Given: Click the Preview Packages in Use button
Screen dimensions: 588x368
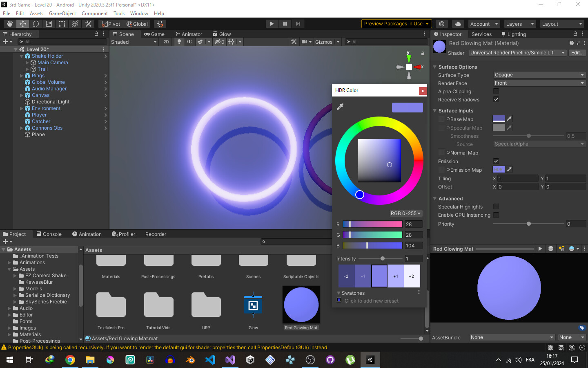Looking at the screenshot, I should click(x=395, y=23).
